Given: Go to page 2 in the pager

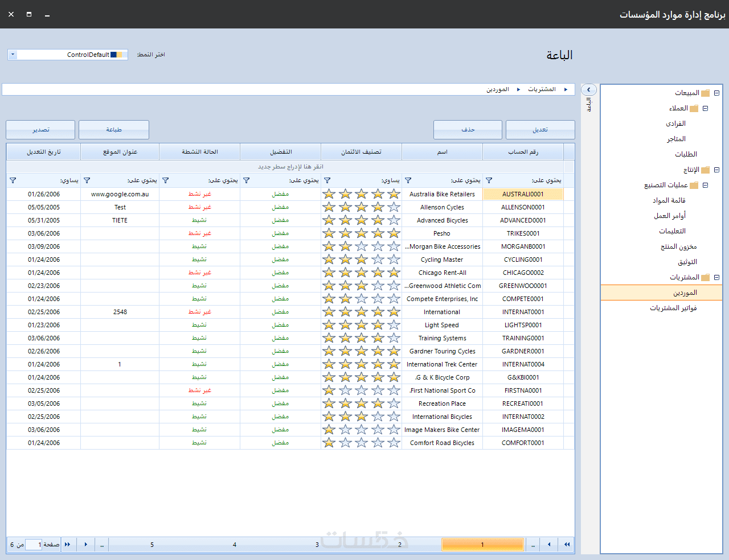Looking at the screenshot, I should 400,545.
